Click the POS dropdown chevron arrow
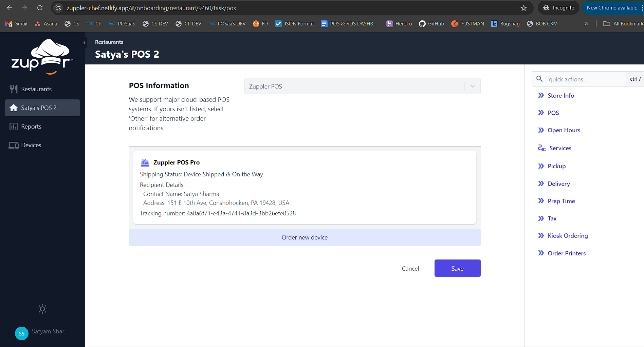 (473, 86)
